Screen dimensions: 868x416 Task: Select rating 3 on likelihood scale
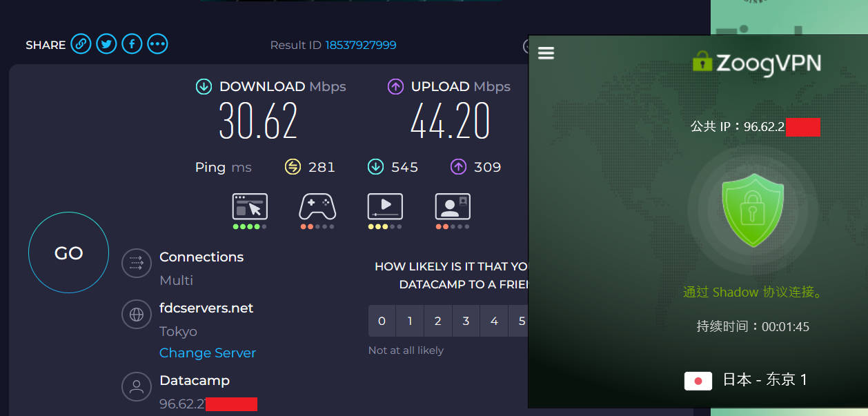[466, 321]
